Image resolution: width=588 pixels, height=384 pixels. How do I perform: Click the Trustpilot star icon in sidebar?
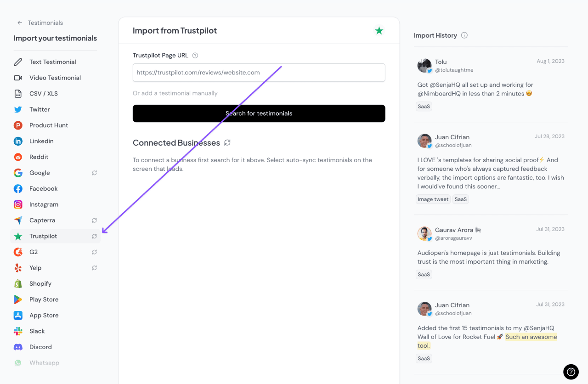tap(18, 236)
